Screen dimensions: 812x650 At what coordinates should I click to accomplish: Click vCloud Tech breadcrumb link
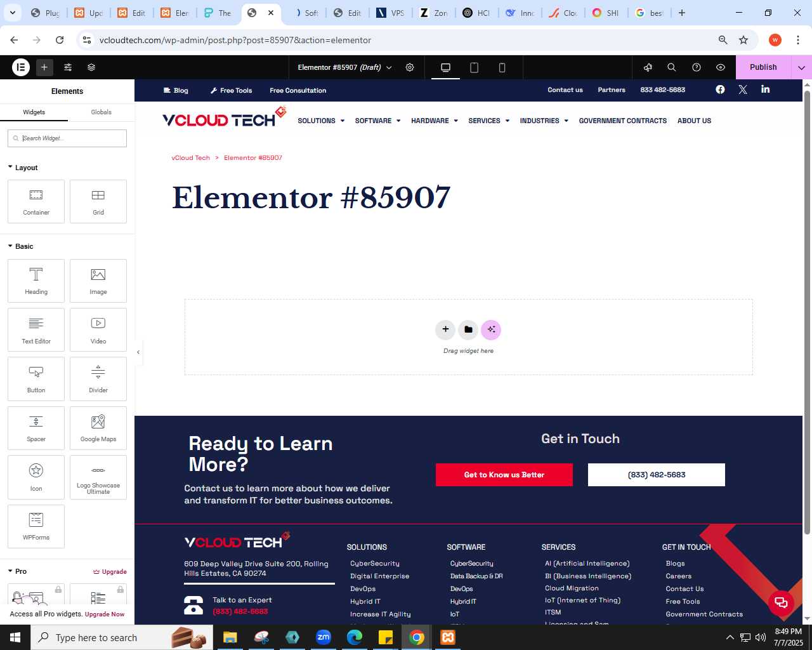point(190,157)
